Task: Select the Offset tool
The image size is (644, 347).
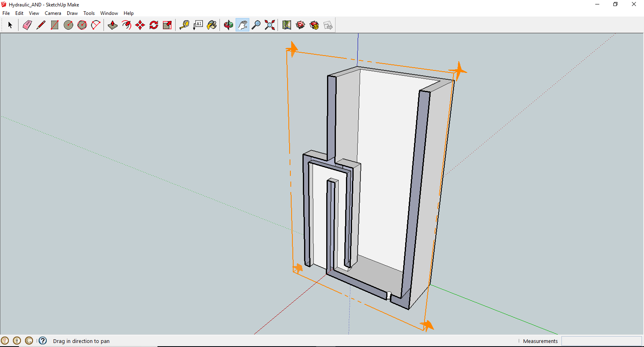Action: coord(126,25)
